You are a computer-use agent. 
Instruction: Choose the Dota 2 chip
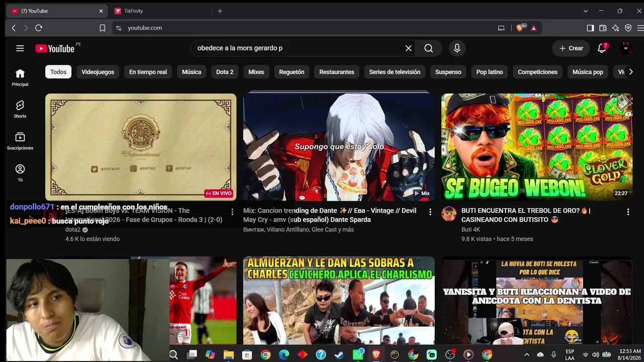coord(225,72)
